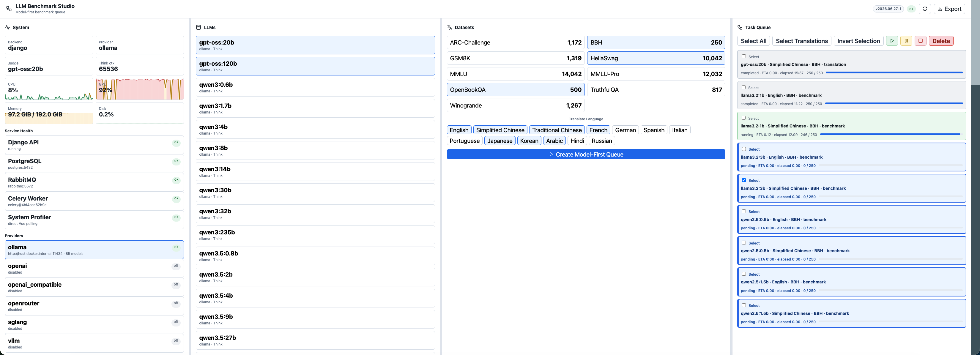Screen dimensions: 980x355
Task: Toggle the Simplified Chinese language chip
Action: (500, 130)
